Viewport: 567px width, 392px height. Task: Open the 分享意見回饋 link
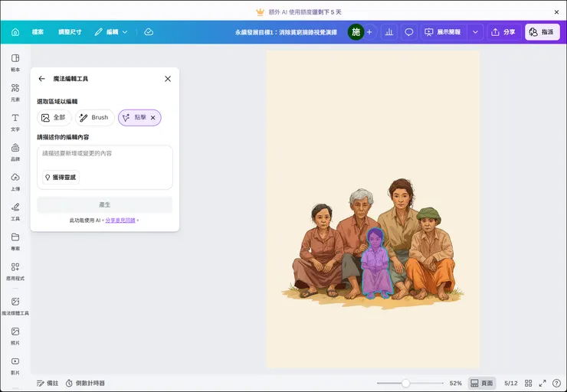[120, 220]
